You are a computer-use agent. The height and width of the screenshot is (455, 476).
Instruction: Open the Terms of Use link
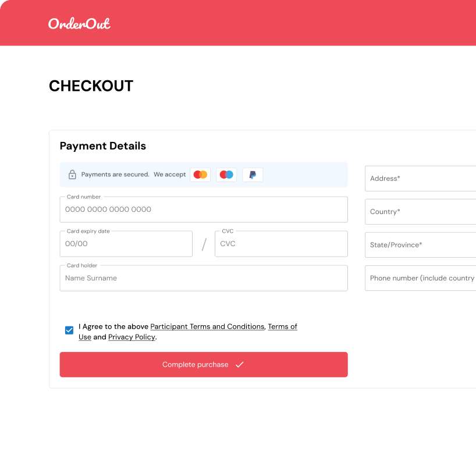tap(282, 327)
